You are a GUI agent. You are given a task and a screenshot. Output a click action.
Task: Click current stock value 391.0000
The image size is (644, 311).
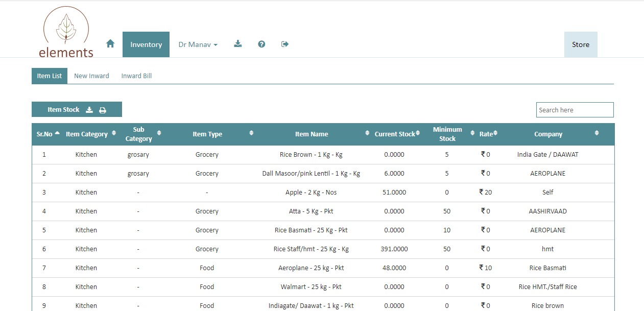(394, 249)
